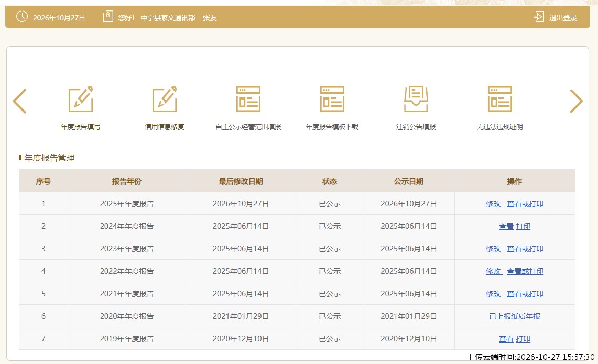Click 修改 for the 2025年年度报告
The image size is (598, 364).
[494, 204]
